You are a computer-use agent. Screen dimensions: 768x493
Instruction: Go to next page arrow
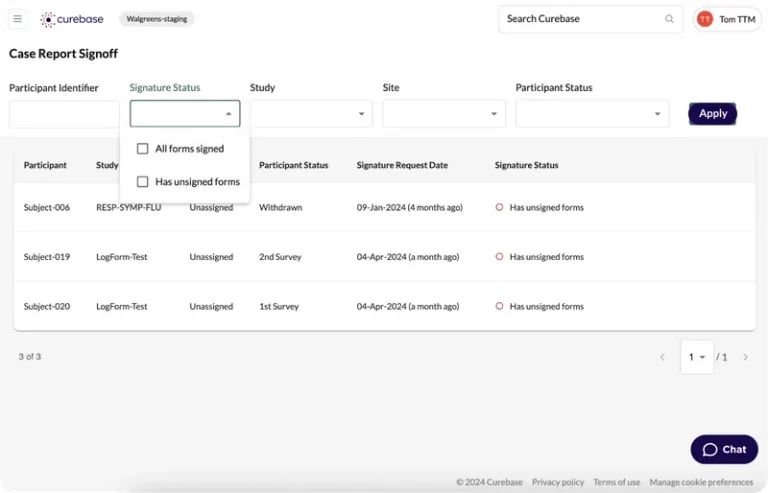coord(745,357)
